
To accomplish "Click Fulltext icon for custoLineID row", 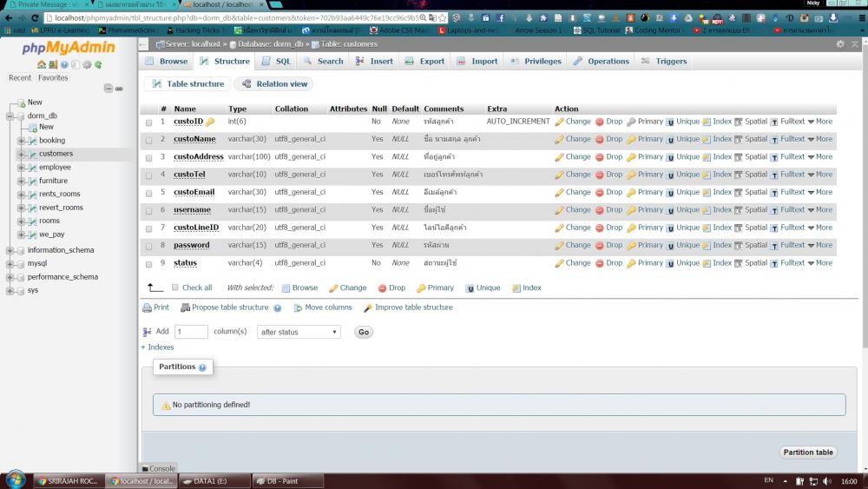I will 774,228.
